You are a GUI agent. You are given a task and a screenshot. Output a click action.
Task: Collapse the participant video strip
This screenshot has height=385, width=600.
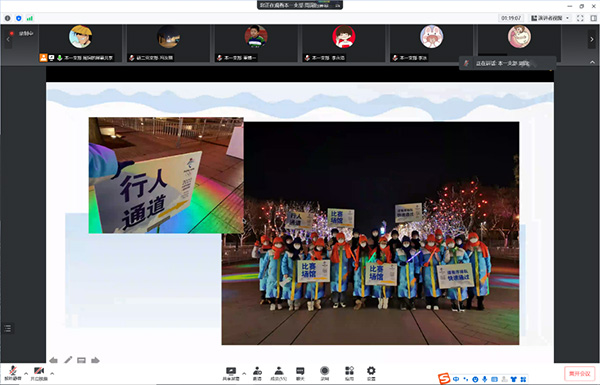pyautogui.click(x=592, y=62)
